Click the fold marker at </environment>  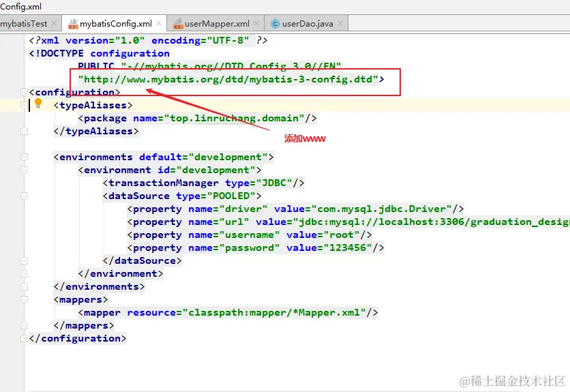(24, 273)
